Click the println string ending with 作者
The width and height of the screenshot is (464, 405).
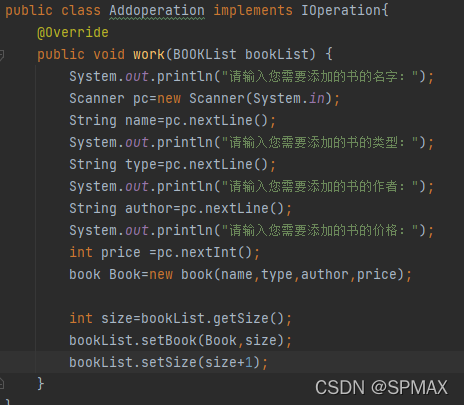coord(320,187)
